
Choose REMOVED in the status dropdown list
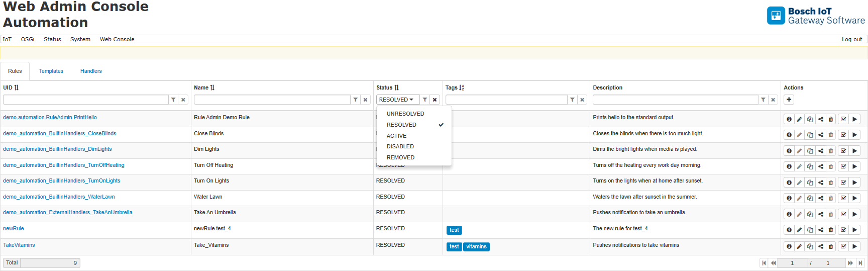click(x=414, y=157)
